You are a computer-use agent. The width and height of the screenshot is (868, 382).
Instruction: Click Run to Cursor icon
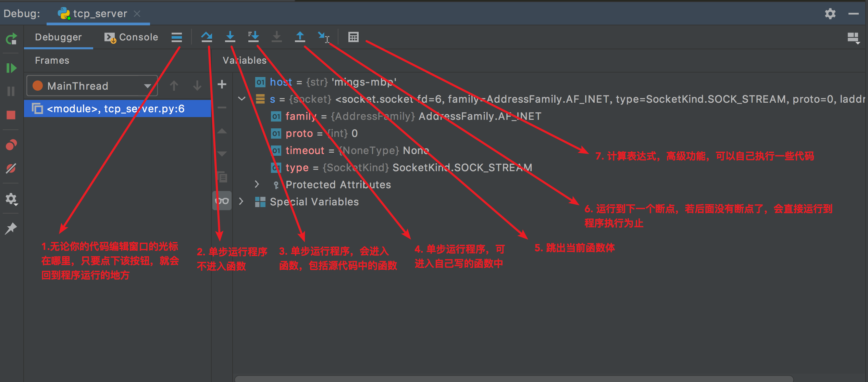pos(323,37)
